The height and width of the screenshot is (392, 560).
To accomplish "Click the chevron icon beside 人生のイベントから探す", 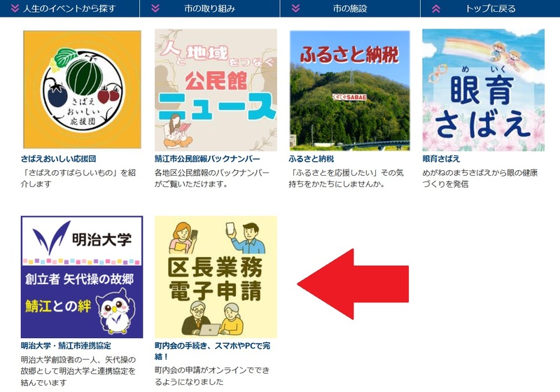I will coord(15,8).
